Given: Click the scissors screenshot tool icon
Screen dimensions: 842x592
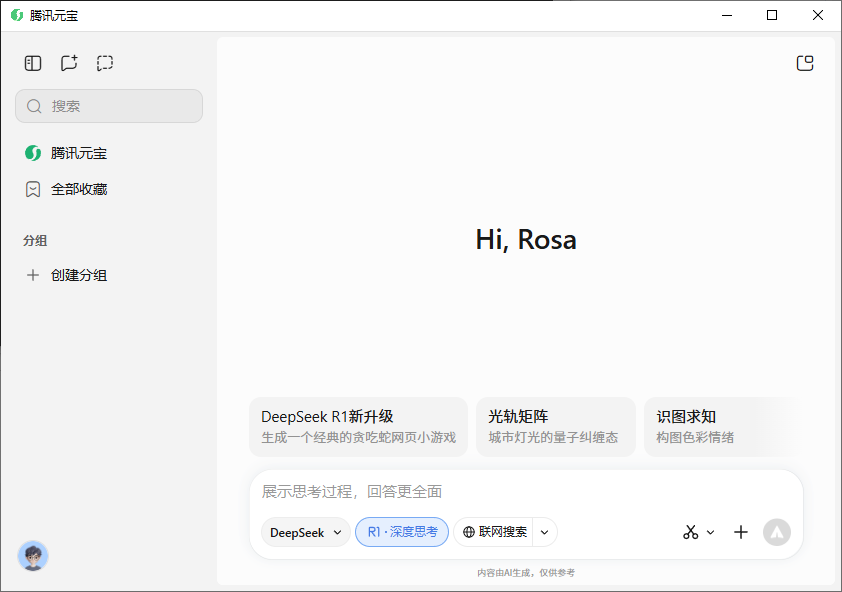Looking at the screenshot, I should [690, 532].
